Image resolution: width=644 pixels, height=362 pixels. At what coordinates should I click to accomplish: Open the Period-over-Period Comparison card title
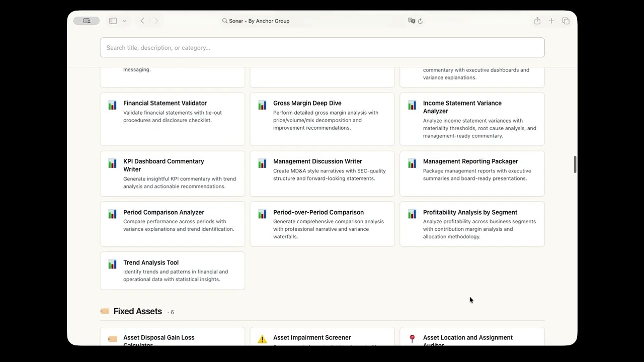318,212
